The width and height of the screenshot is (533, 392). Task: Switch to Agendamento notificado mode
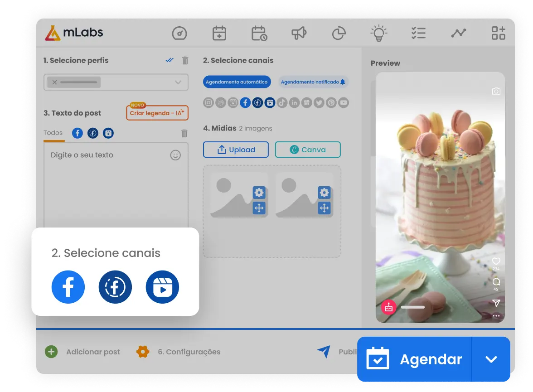(313, 82)
